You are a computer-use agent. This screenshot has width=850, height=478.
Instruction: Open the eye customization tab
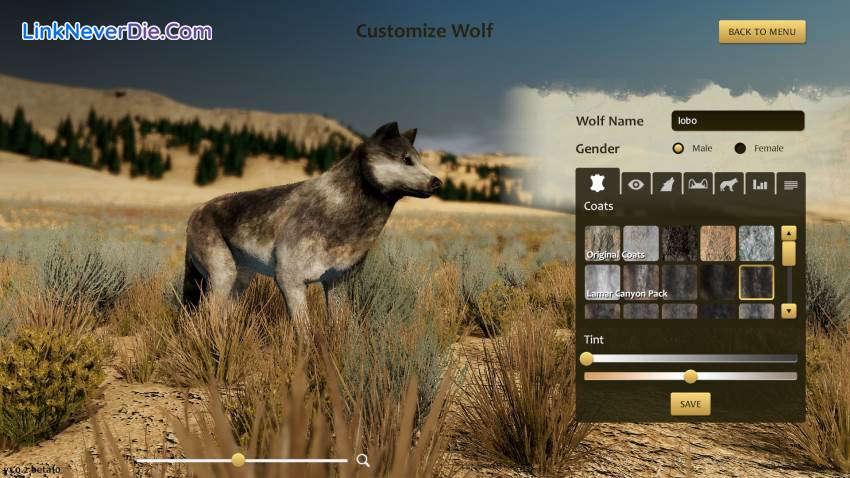[x=635, y=184]
